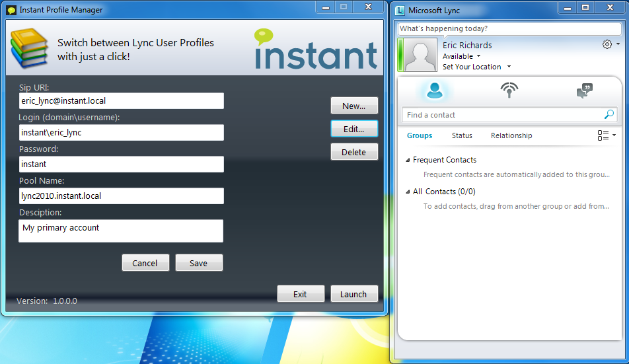Click the Password field
This screenshot has width=629, height=364.
121,164
